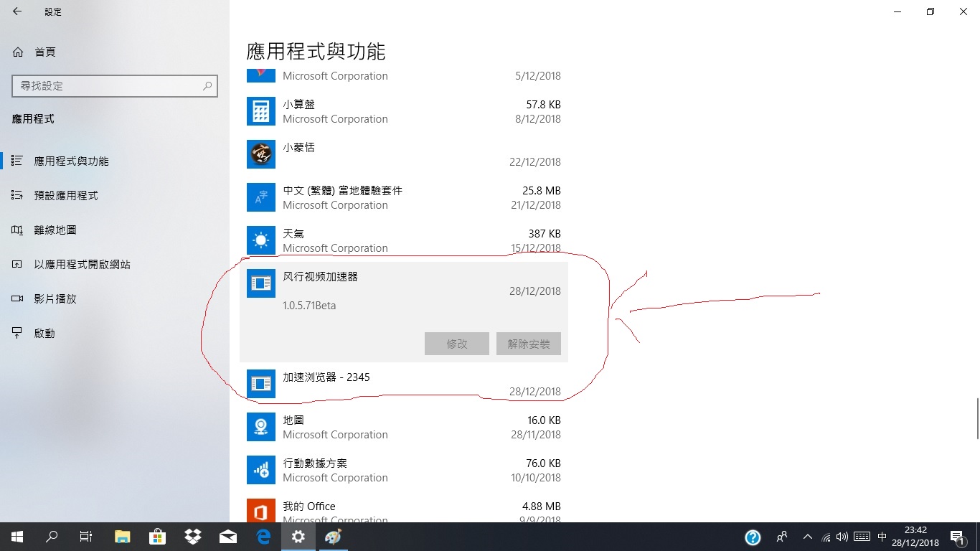Select the 天氣 app name
980x551 pixels.
[293, 233]
